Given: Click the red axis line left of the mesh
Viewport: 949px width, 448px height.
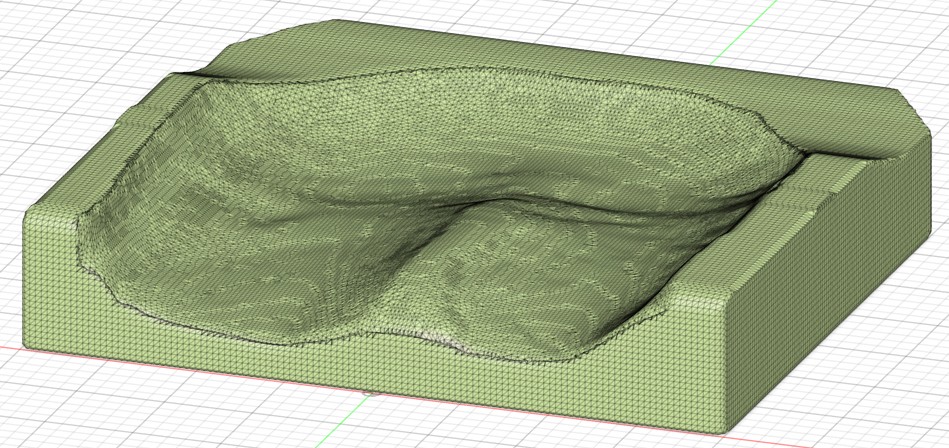Looking at the screenshot, I should coord(10,347).
